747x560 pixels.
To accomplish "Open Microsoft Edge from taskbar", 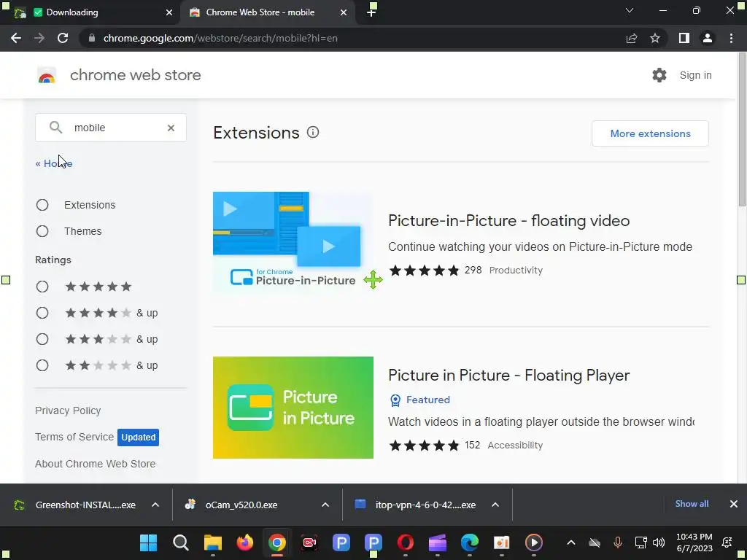I will (469, 542).
